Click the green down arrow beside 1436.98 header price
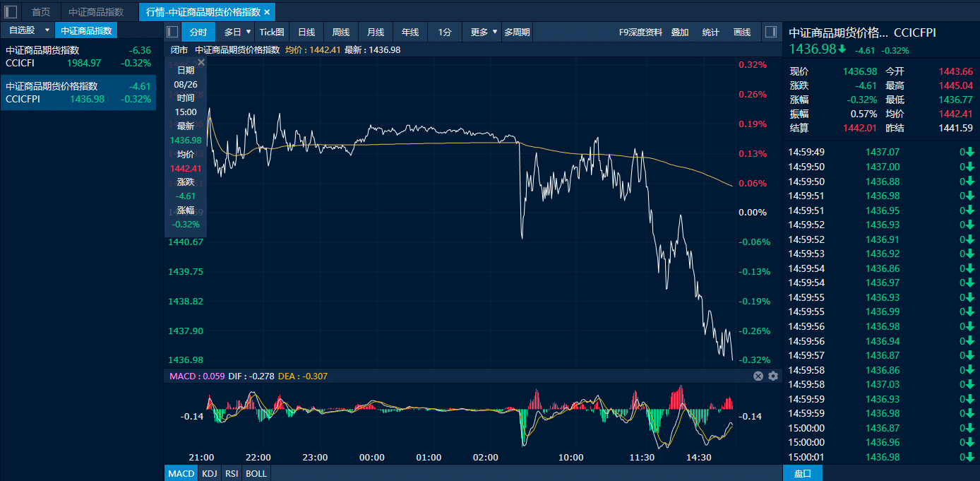The height and width of the screenshot is (481, 980). pos(842,49)
